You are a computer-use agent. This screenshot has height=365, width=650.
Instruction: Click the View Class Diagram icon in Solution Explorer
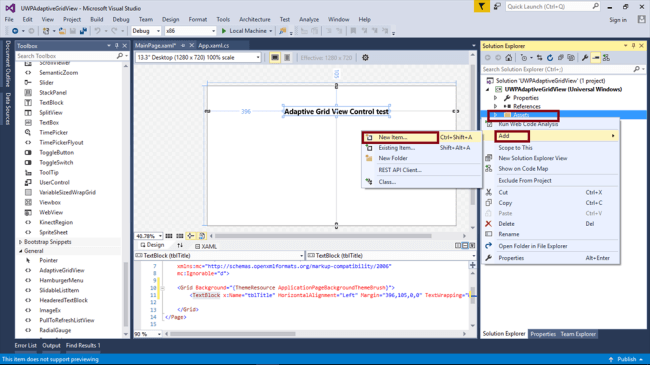[606, 58]
